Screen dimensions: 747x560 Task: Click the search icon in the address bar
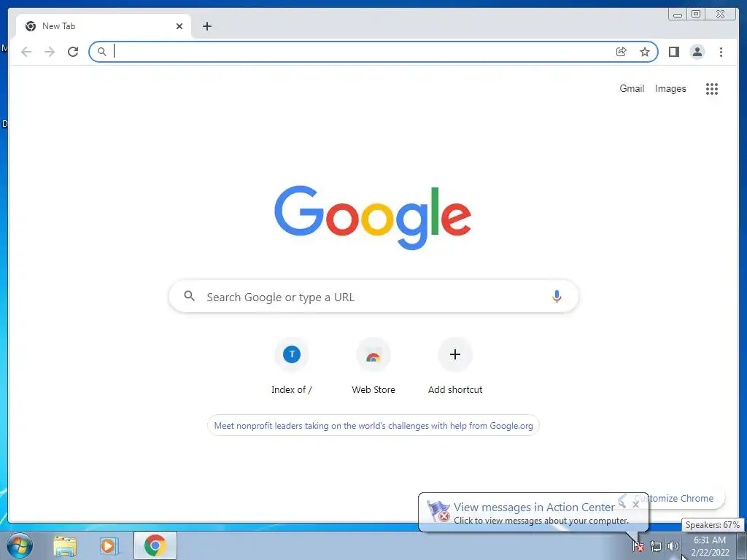pos(101,52)
